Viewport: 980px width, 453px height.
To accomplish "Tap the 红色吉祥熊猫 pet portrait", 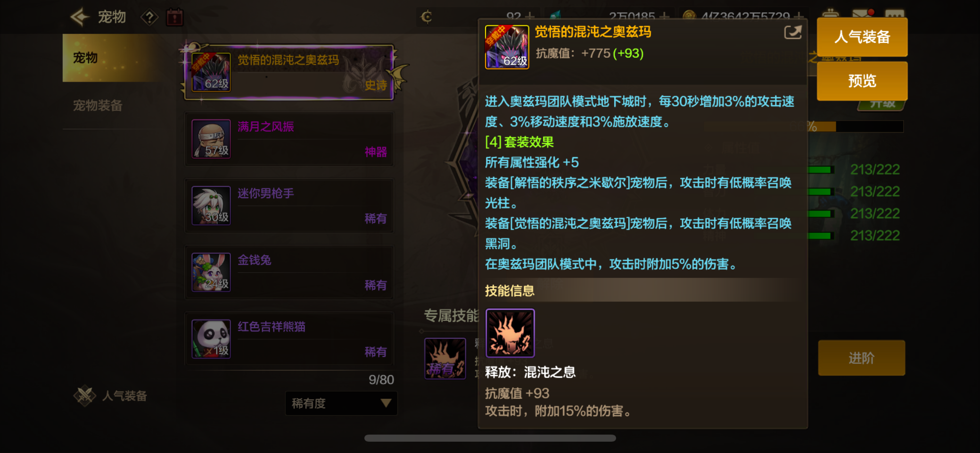I will click(211, 339).
